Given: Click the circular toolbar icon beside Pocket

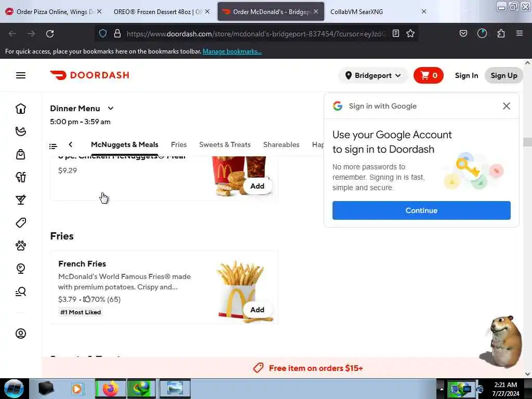Looking at the screenshot, I should click(482, 33).
